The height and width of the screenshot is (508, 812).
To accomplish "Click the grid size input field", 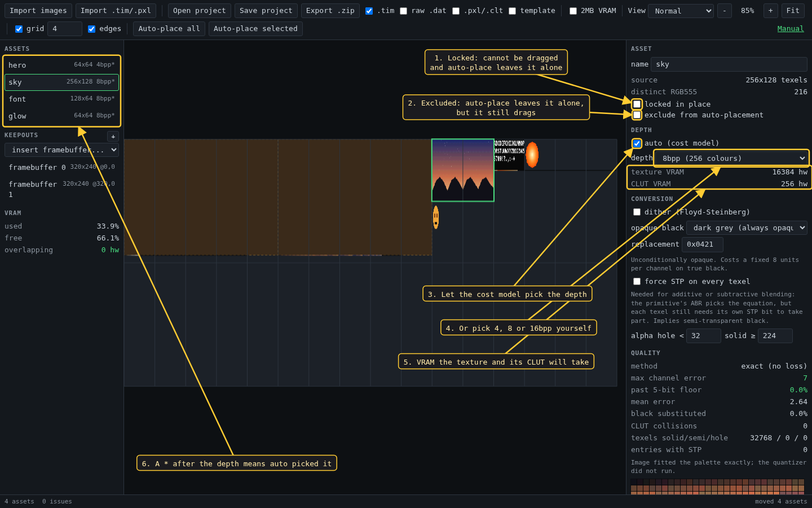I will click(65, 29).
